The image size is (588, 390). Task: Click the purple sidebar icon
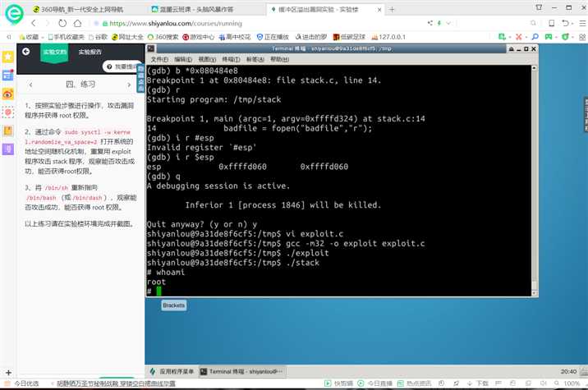click(8, 149)
